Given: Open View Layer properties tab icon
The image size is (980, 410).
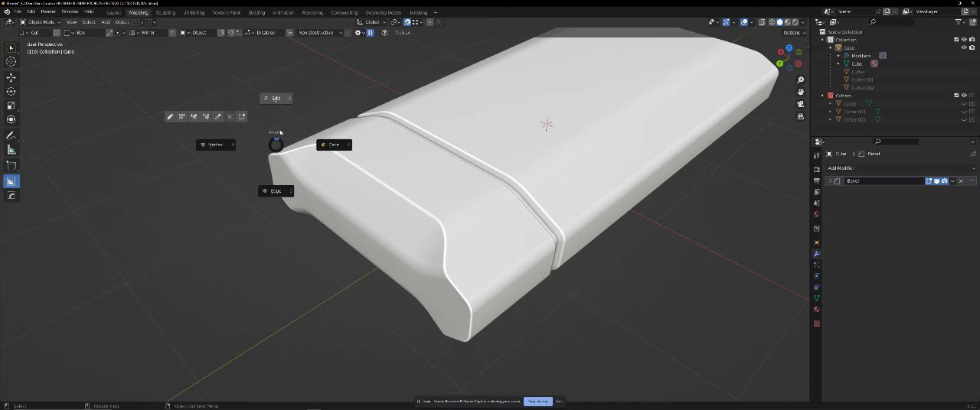Looking at the screenshot, I should coord(816,192).
